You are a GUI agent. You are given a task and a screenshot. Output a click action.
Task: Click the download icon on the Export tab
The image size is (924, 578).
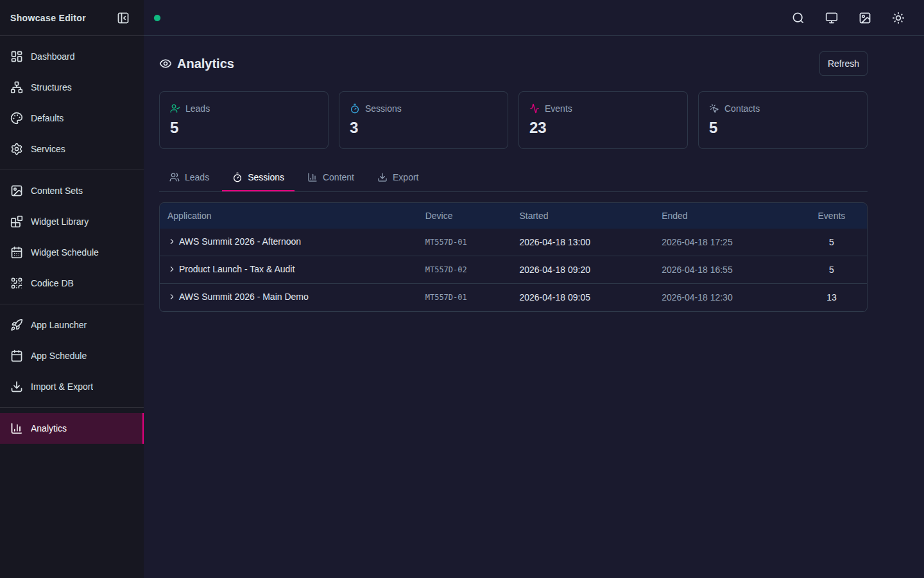click(382, 177)
